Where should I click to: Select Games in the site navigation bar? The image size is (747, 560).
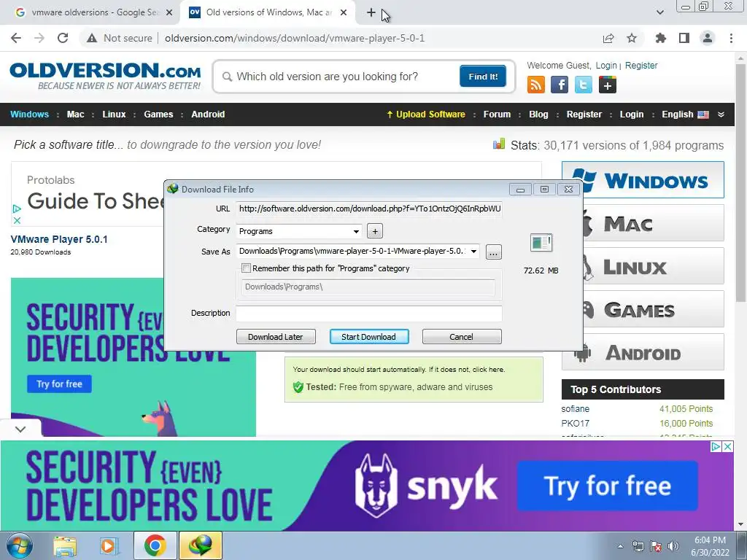tap(158, 114)
